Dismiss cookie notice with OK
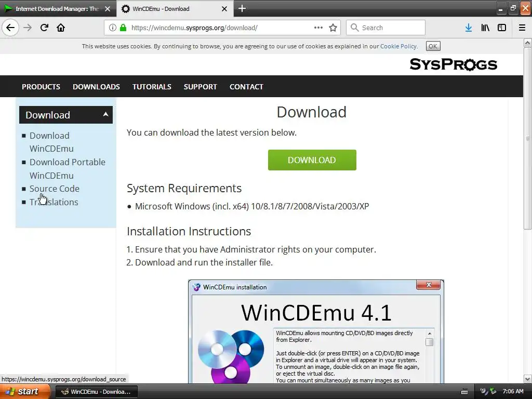Image resolution: width=532 pixels, height=399 pixels. 433,46
